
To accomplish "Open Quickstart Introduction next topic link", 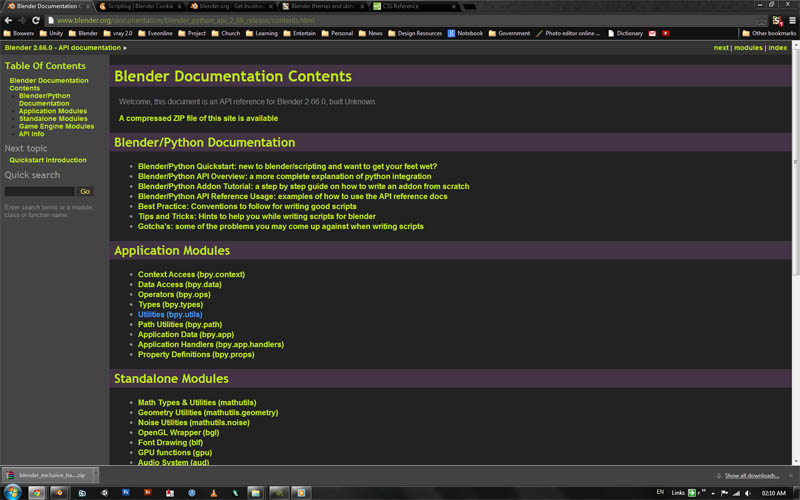I will (48, 160).
